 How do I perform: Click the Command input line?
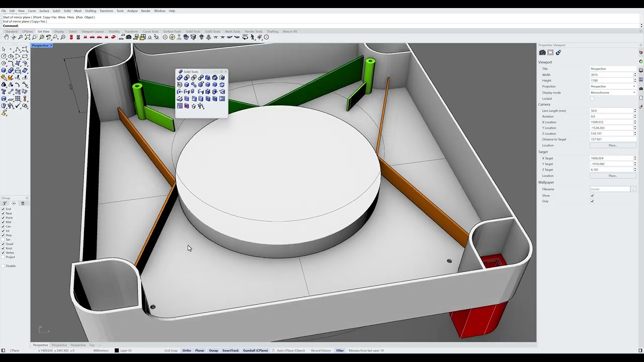pos(322,26)
